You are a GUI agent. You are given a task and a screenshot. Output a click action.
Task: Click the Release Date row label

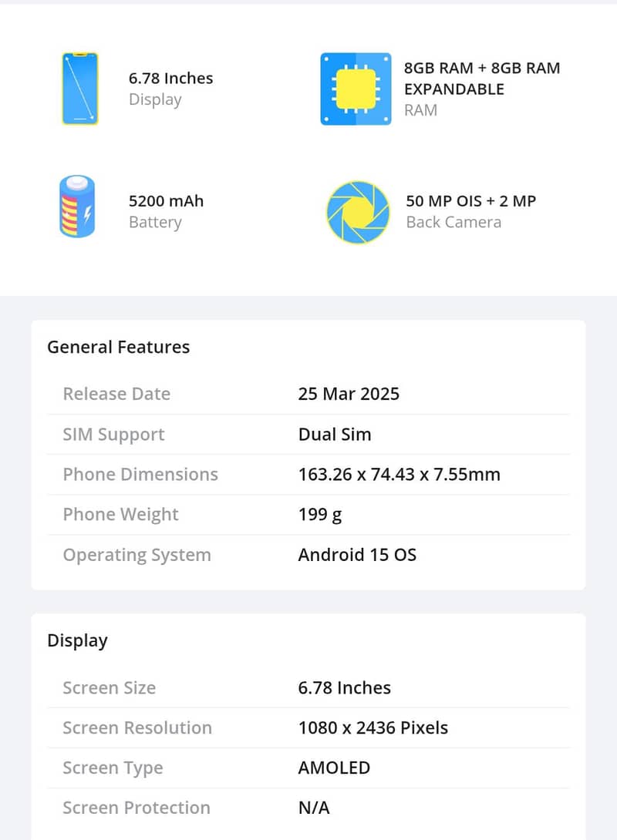[x=116, y=394]
